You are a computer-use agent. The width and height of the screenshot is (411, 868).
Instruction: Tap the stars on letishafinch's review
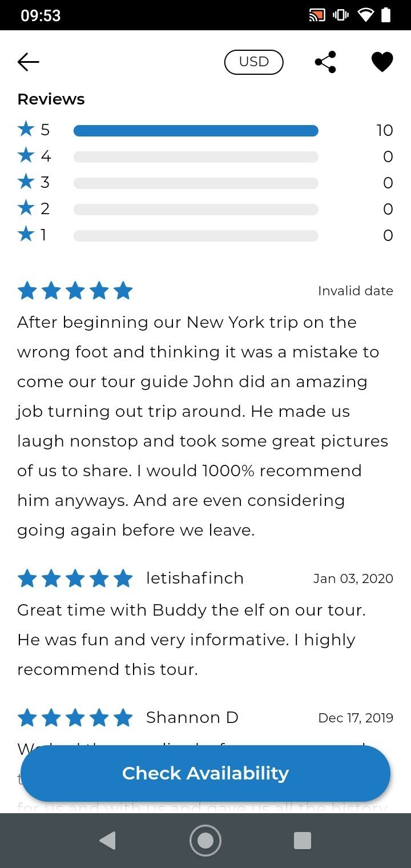[x=75, y=578]
